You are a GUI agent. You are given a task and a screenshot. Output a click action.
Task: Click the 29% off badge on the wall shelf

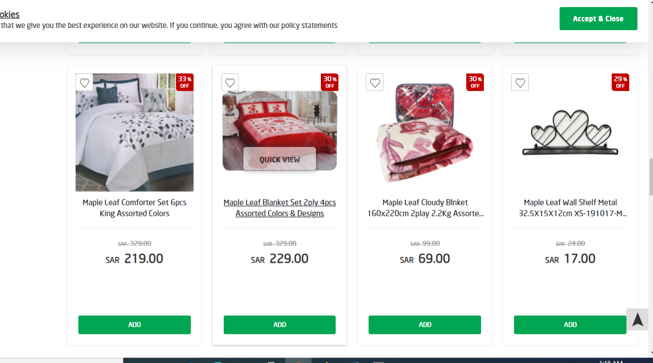(x=620, y=82)
